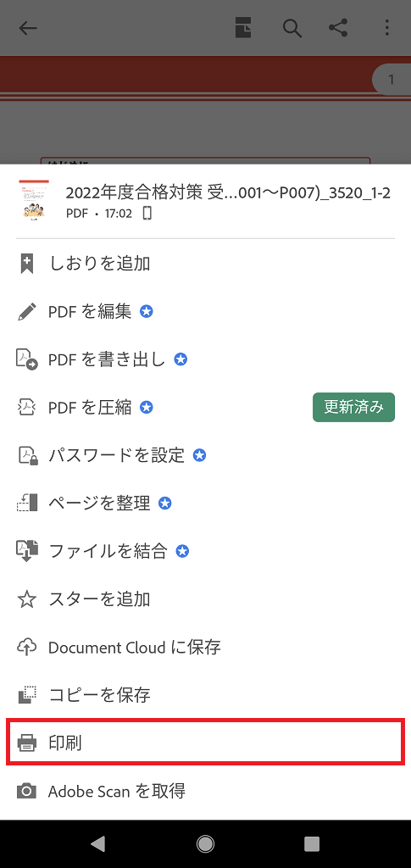Choose コピーを保存 option
Screen dimensions: 411x868
205,695
